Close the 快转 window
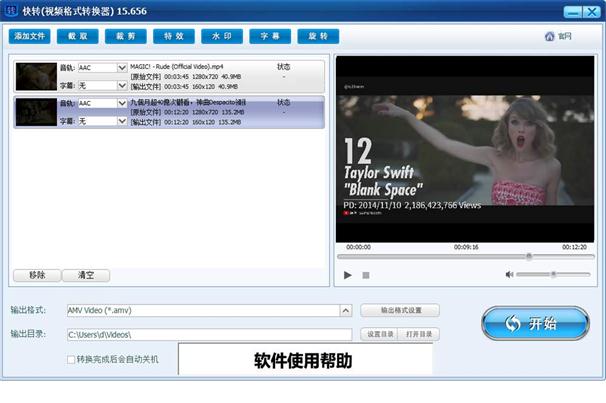Viewport: 606px width, 403px height. [591, 12]
